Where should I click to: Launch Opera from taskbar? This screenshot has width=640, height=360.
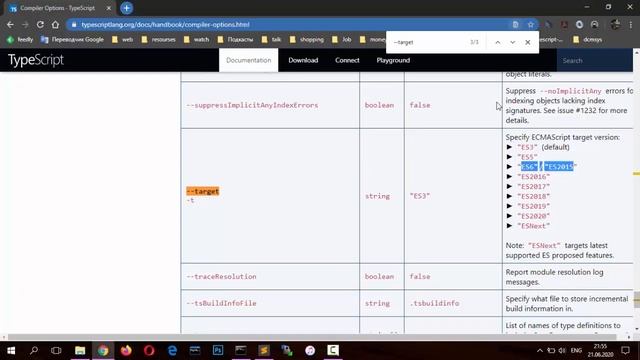tap(149, 351)
